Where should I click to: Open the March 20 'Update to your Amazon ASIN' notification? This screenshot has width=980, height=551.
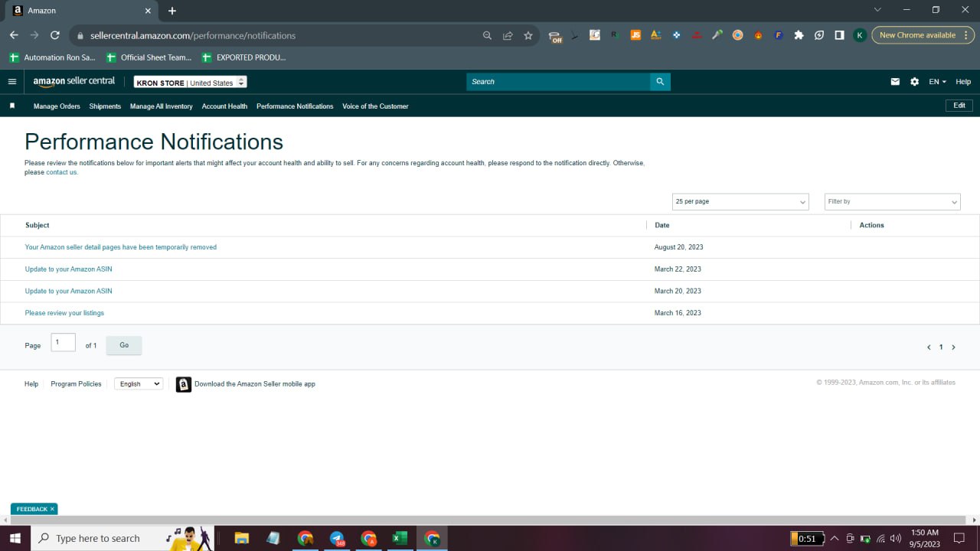(x=69, y=291)
